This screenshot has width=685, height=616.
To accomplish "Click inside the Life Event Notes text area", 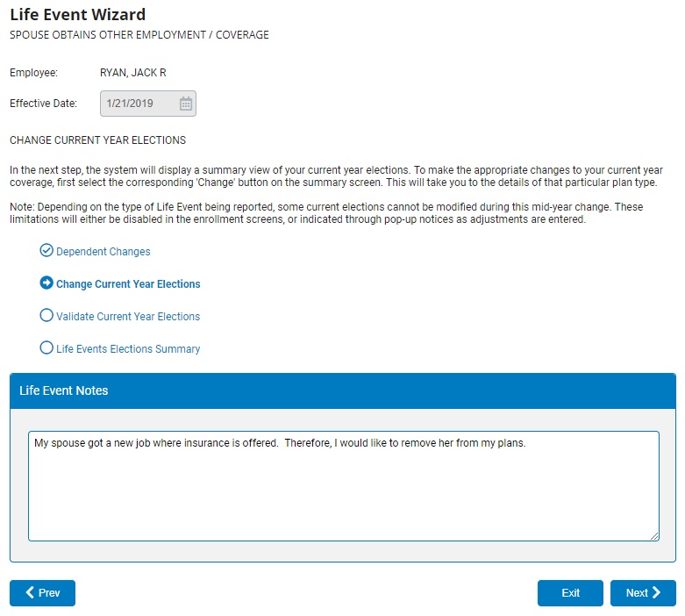I will pos(343,491).
